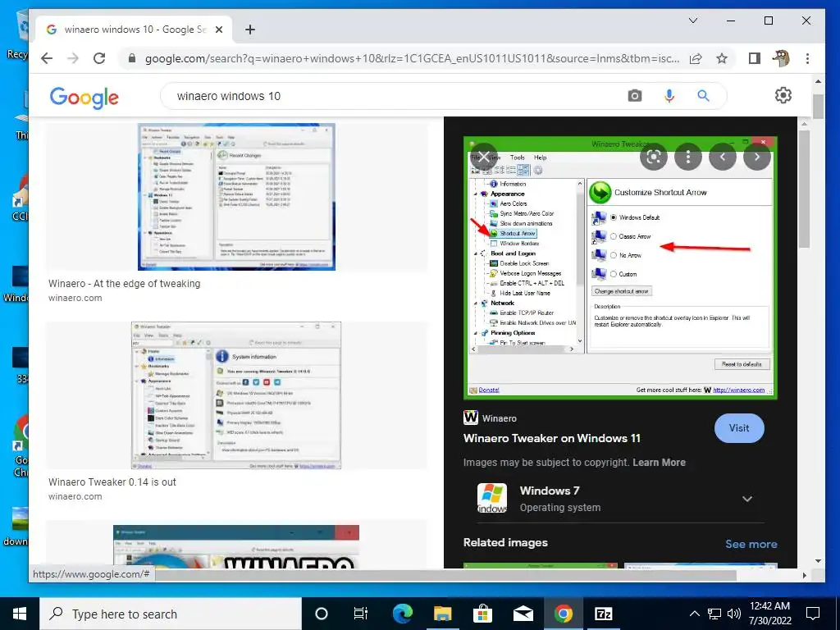Close the winaero Google search tab

tap(218, 30)
